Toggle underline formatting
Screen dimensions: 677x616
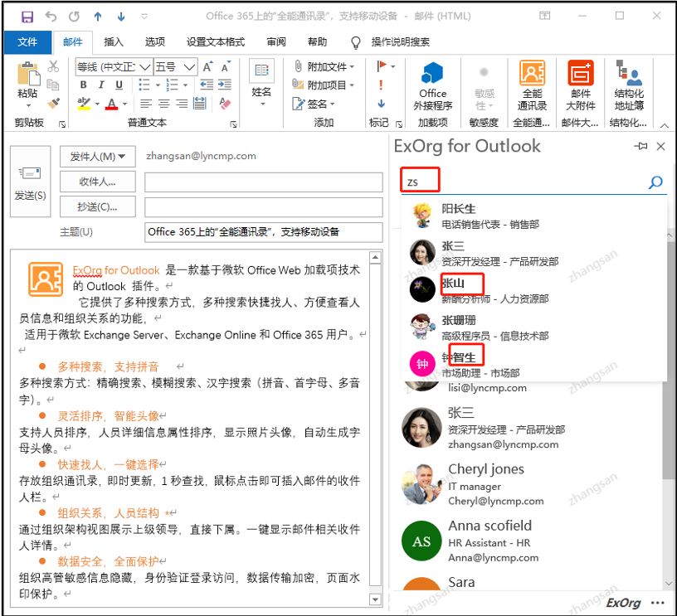coord(119,85)
